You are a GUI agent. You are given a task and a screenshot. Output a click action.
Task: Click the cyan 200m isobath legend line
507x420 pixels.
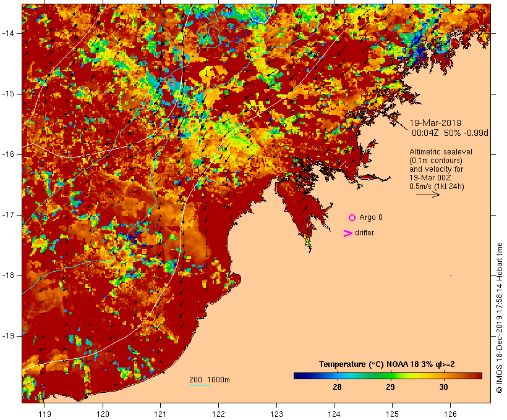click(200, 385)
